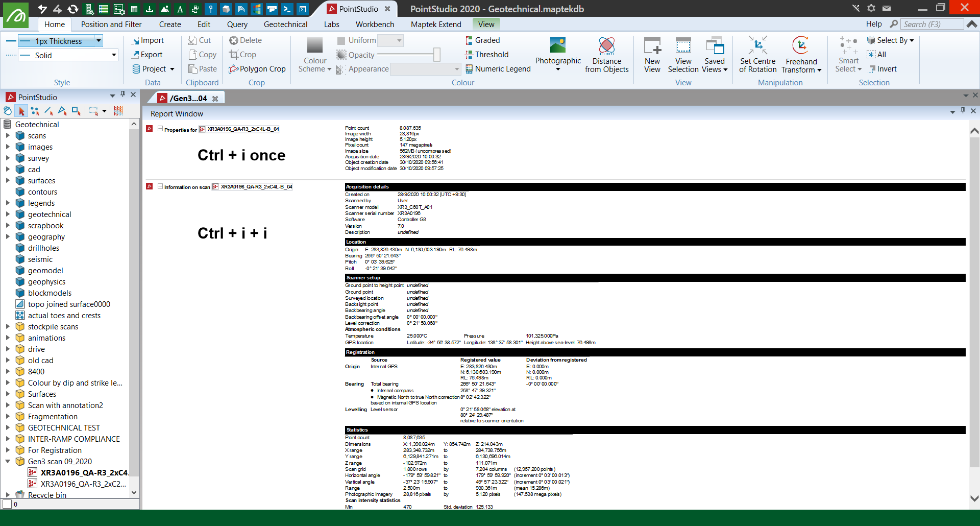Toggle checkbox beside Properties for scan

[x=160, y=129]
